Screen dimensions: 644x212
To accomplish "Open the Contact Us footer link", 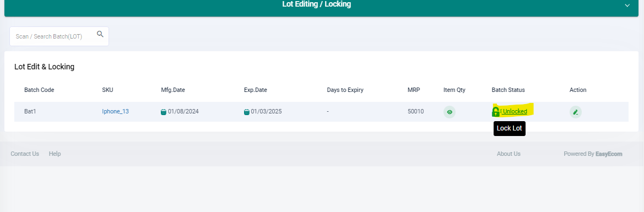I will point(25,154).
